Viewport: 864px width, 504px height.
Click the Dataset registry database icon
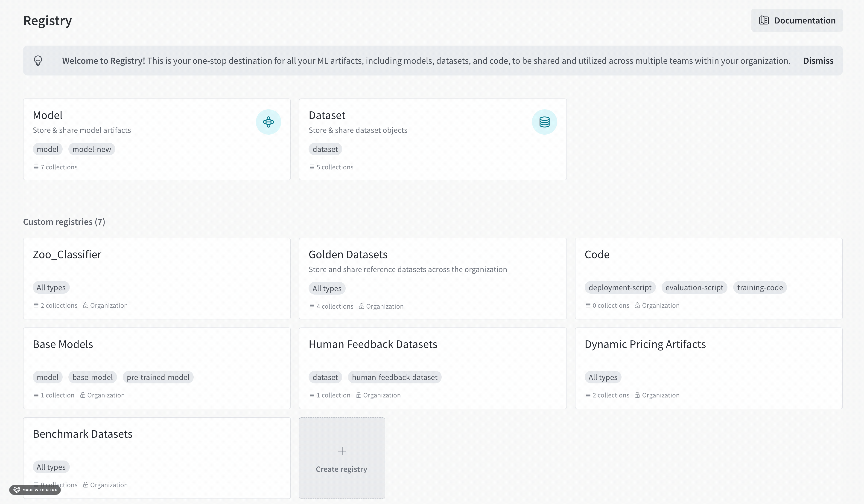point(544,122)
